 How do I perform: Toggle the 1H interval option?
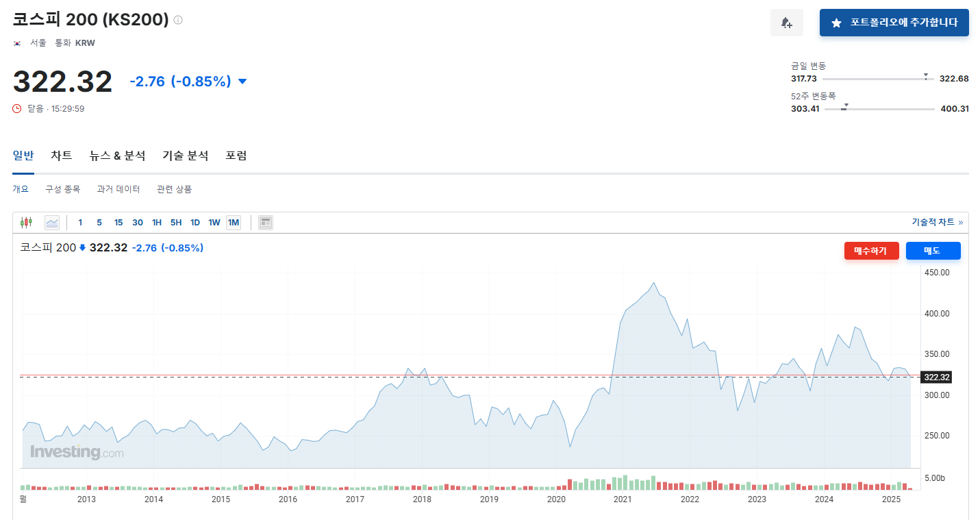(x=158, y=222)
